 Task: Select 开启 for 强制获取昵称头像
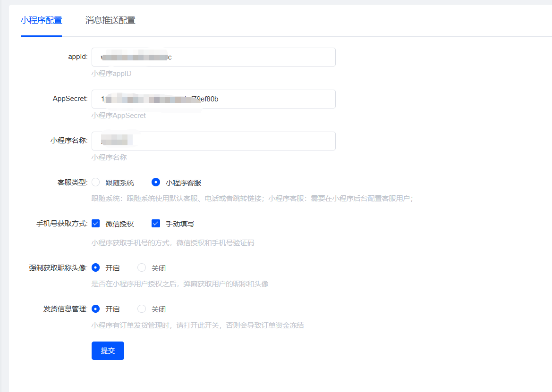pyautogui.click(x=96, y=268)
